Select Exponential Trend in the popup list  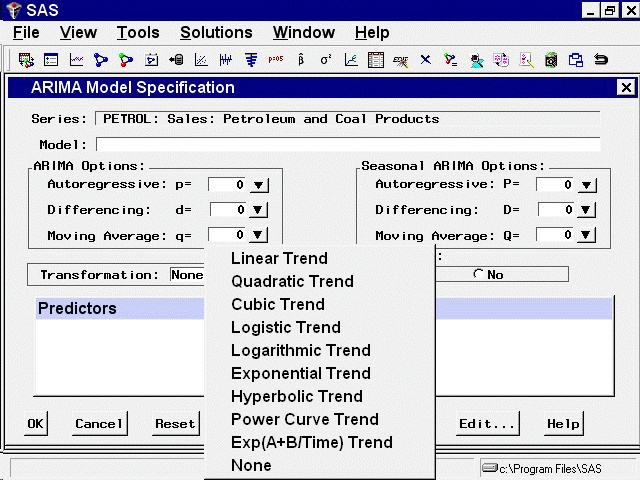[x=300, y=374]
